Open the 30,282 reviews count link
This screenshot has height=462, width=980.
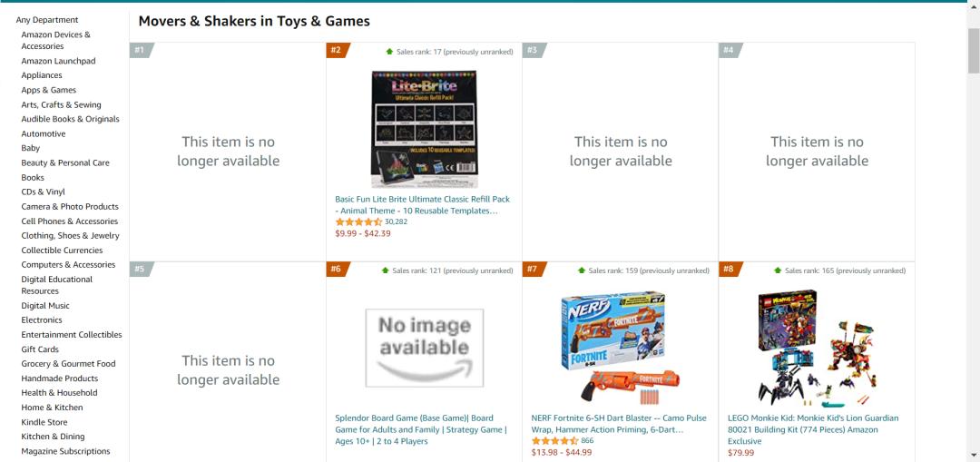coord(397,222)
